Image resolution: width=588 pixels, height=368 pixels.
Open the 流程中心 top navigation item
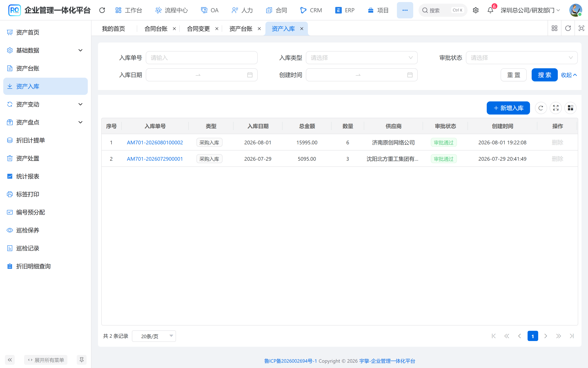point(171,10)
